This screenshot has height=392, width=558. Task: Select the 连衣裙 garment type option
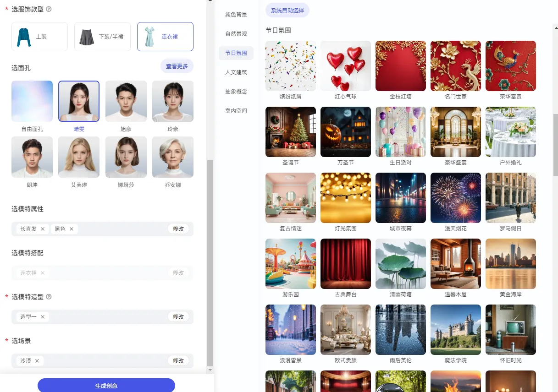(x=165, y=37)
